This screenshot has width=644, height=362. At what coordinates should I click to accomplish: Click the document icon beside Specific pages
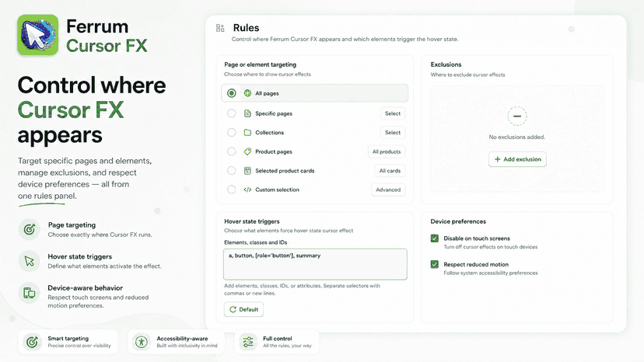pyautogui.click(x=247, y=113)
